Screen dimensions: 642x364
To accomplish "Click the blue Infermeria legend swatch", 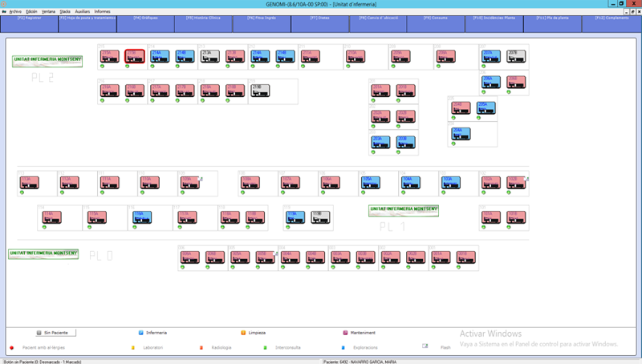I will pos(141,332).
